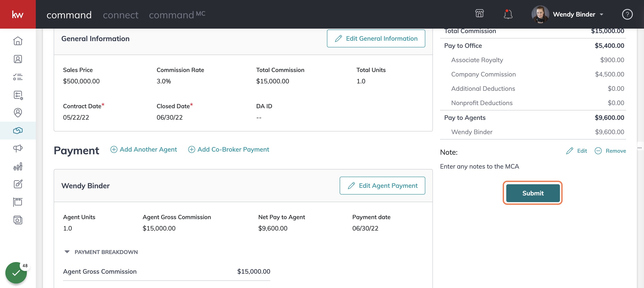Open the person profile circle sidebar icon
Image resolution: width=644 pixels, height=288 pixels.
pos(18,112)
